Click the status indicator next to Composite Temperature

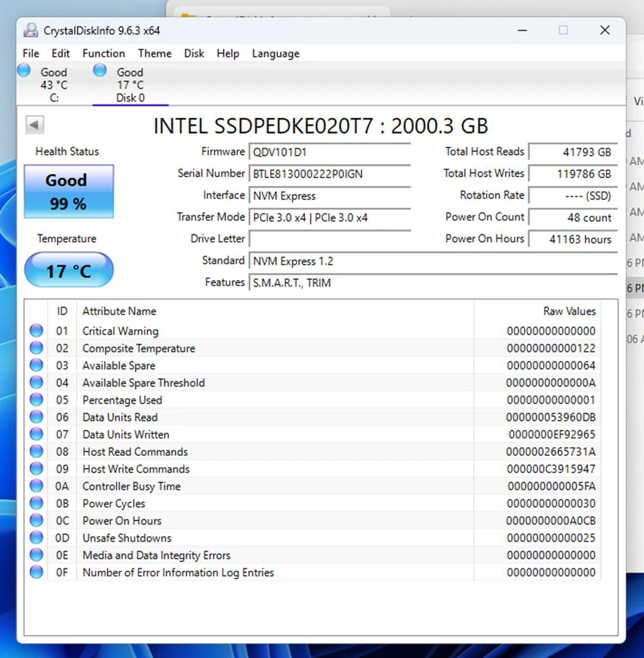tap(36, 348)
